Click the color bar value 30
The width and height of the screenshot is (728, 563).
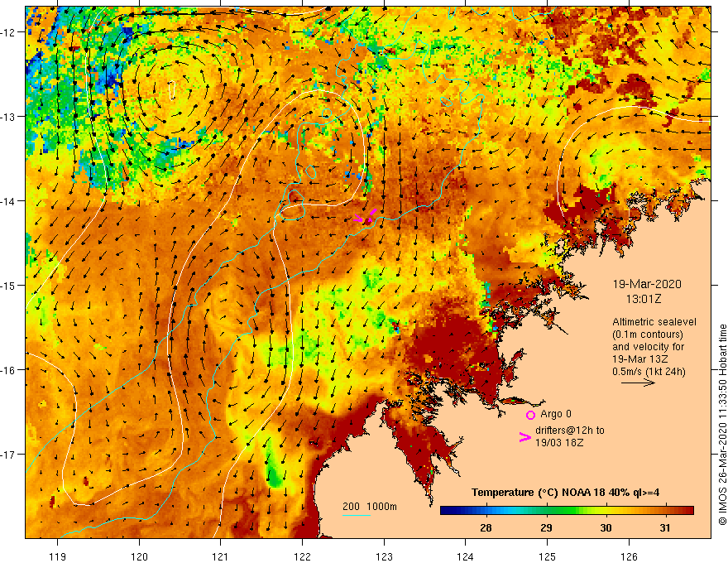[606, 528]
